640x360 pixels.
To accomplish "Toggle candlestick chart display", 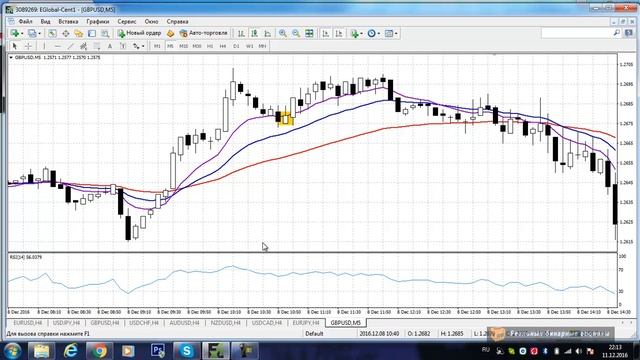I will pos(254,33).
